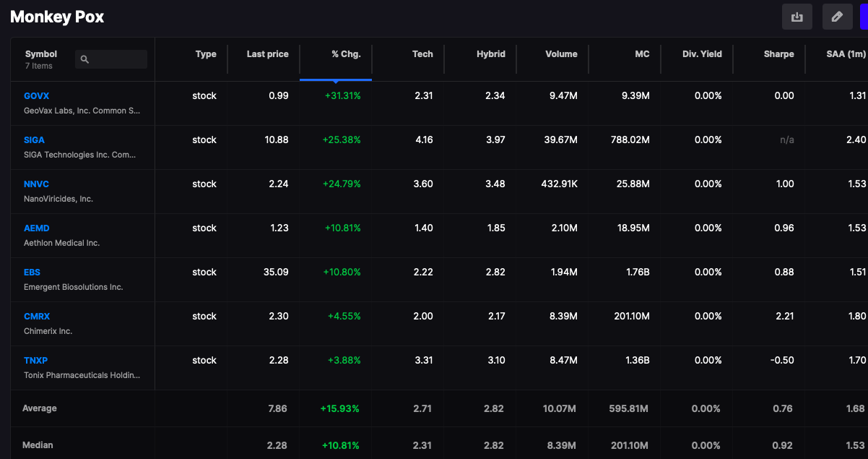Screen dimensions: 868x459
Task: Click CMRX change value +4.55%
Action: [344, 317]
